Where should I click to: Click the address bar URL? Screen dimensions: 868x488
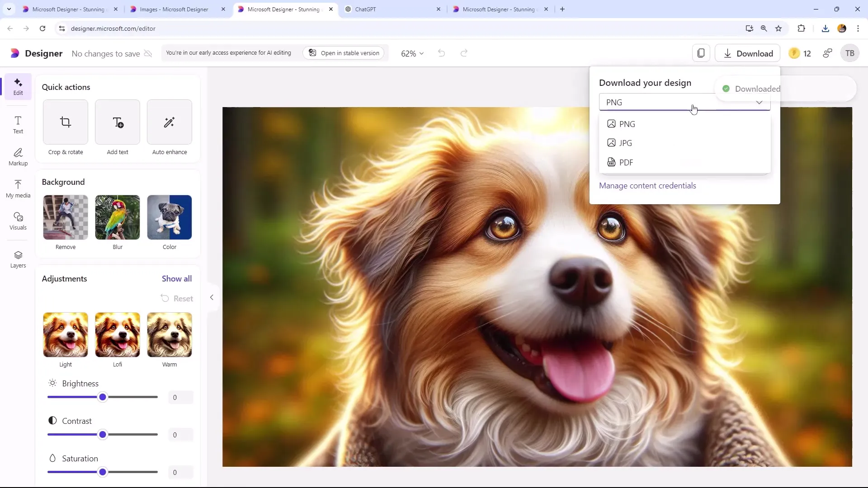point(113,28)
